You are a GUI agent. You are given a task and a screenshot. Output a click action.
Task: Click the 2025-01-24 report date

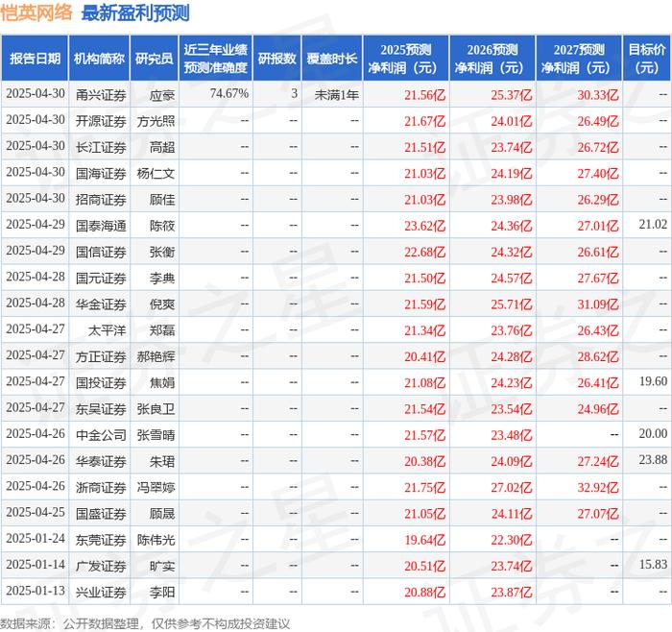(36, 538)
